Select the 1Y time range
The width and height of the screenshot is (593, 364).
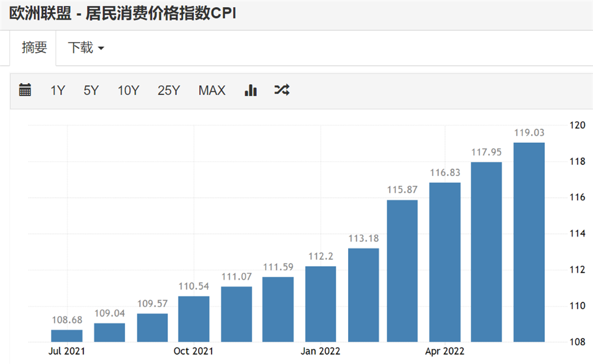point(58,90)
